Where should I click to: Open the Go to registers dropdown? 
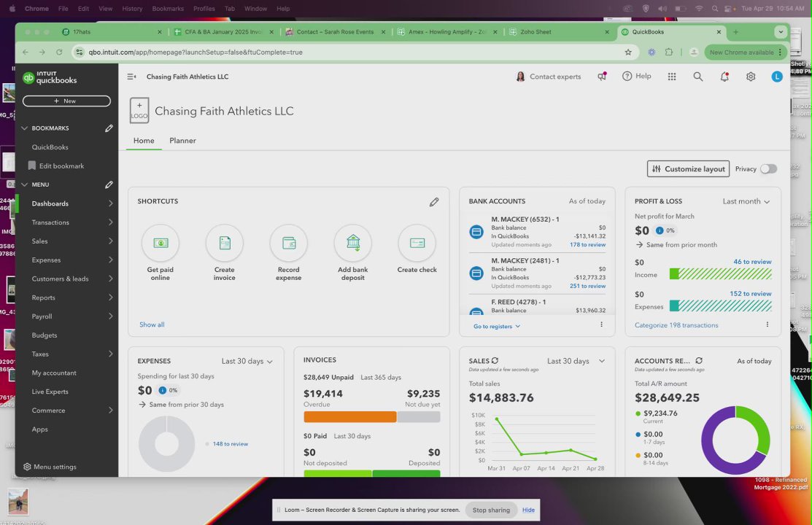point(497,326)
